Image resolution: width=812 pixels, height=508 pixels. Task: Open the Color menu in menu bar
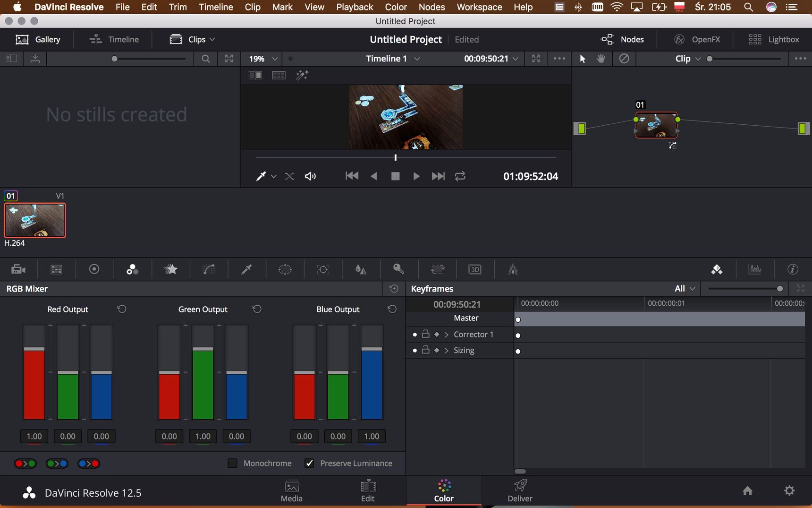(x=396, y=7)
